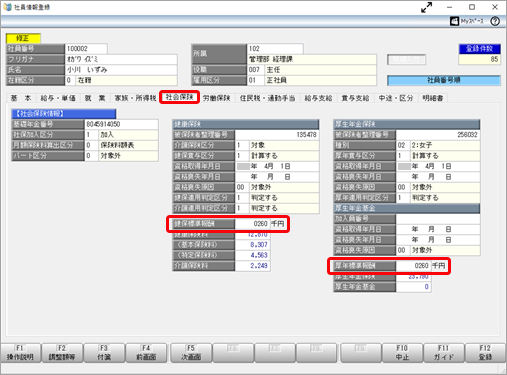Cancel with F10 中止 button

(x=402, y=353)
